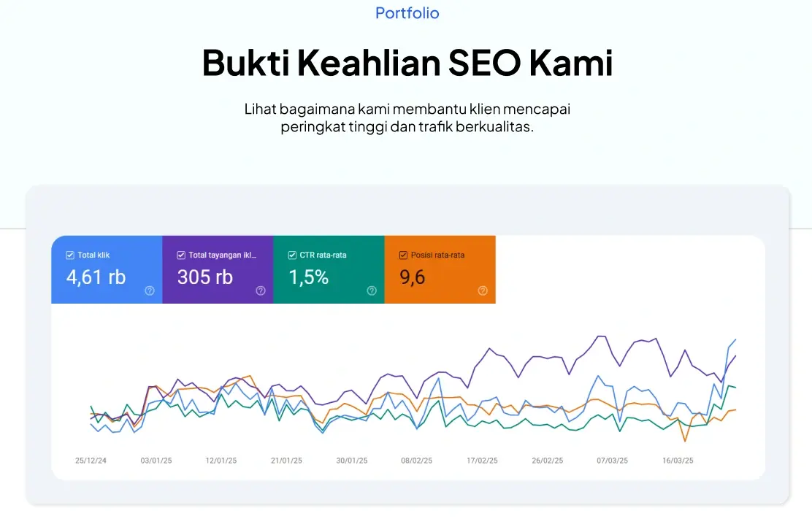Screen dimensions: 812x527
Task: Click the highest peak of the purple line
Action: [602, 336]
